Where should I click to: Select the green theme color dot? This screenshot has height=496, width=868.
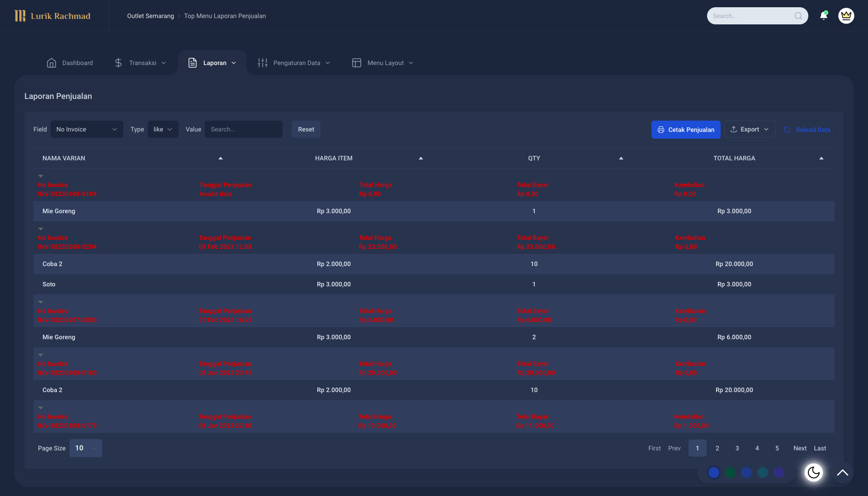point(730,473)
